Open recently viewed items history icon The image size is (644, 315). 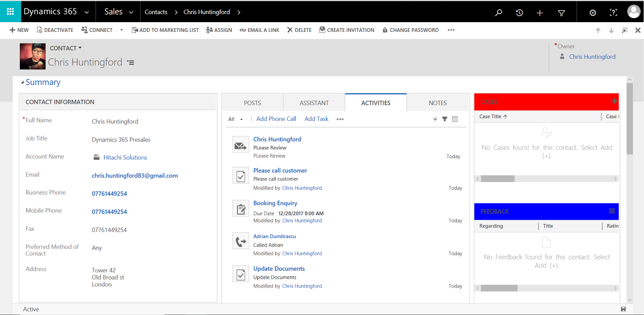point(519,12)
